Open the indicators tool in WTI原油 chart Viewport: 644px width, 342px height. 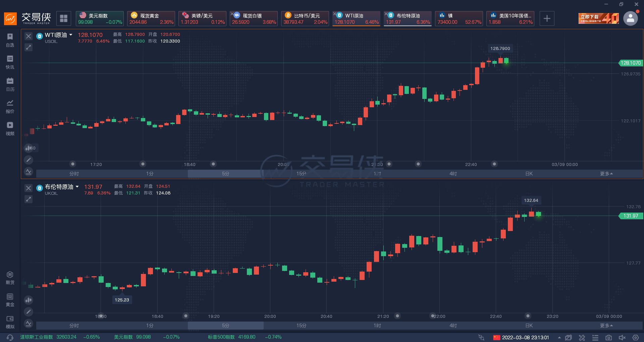click(29, 172)
